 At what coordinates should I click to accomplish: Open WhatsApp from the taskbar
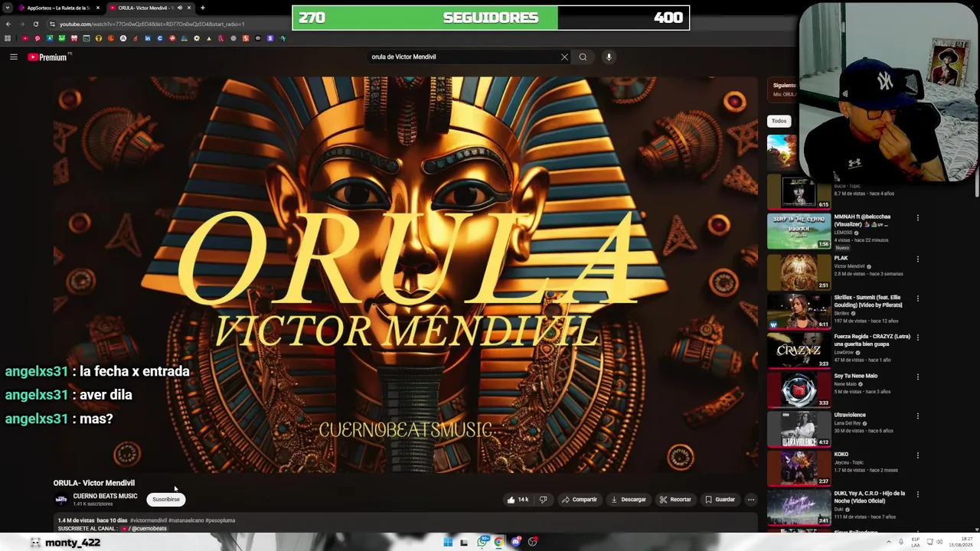coord(482,543)
